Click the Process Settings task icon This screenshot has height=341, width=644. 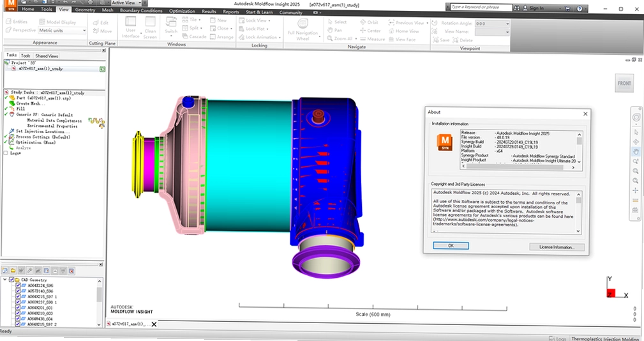(11, 137)
